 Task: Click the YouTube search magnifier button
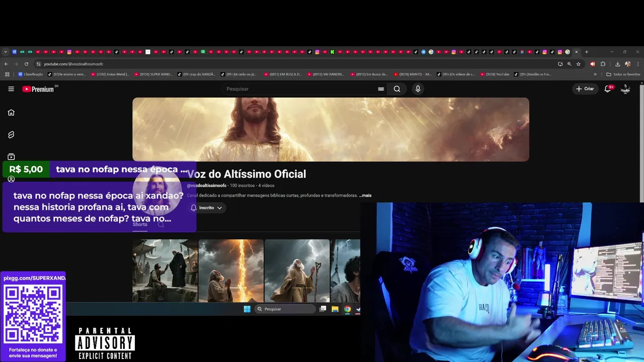pos(397,89)
